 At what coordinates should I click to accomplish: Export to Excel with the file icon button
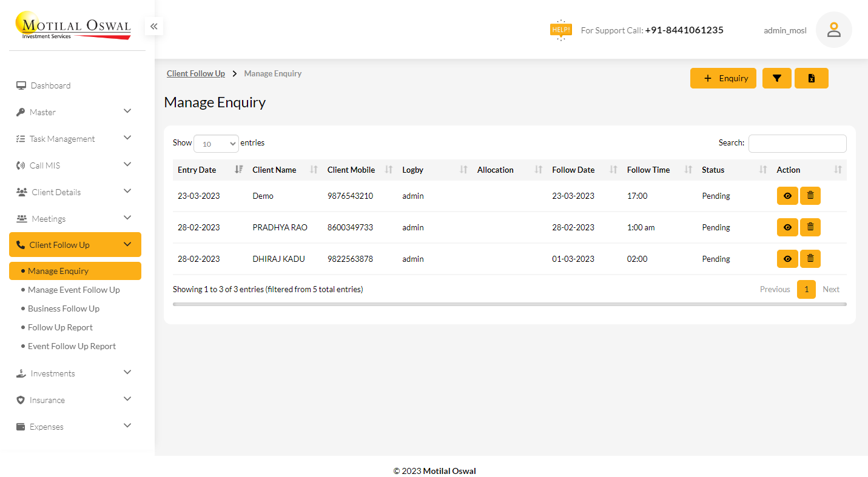point(812,78)
